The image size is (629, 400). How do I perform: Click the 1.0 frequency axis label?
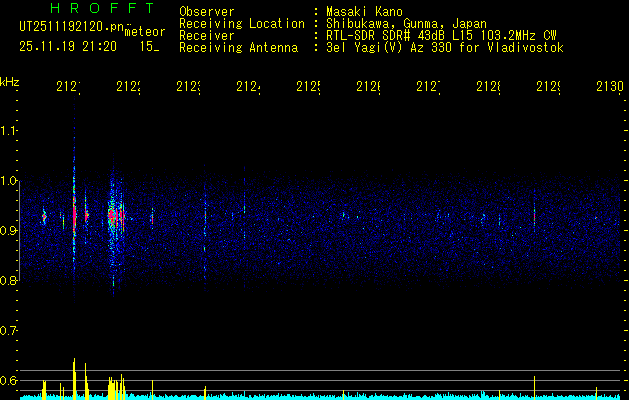pyautogui.click(x=8, y=181)
